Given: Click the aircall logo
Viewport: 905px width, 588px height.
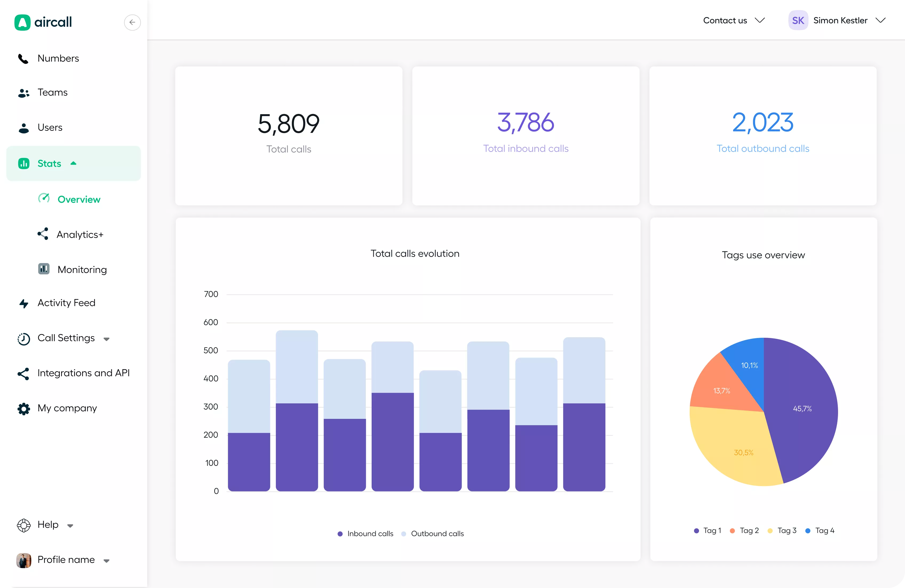Looking at the screenshot, I should (x=43, y=22).
